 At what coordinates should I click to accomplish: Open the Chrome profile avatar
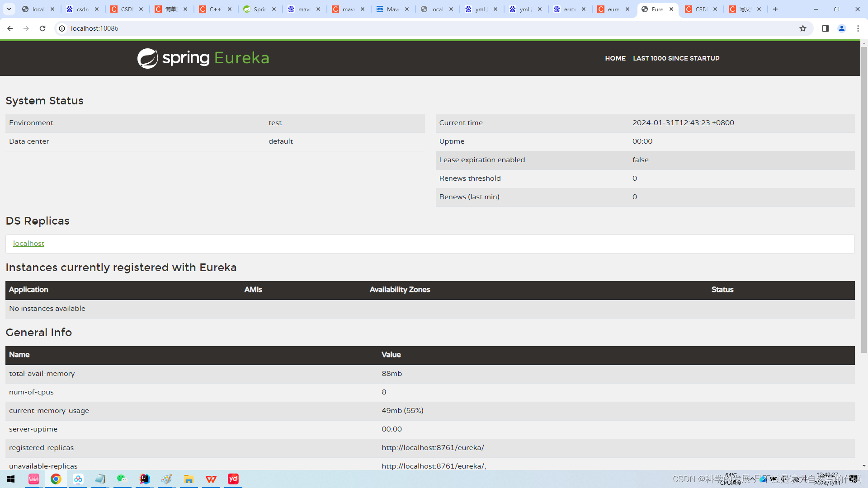point(842,28)
